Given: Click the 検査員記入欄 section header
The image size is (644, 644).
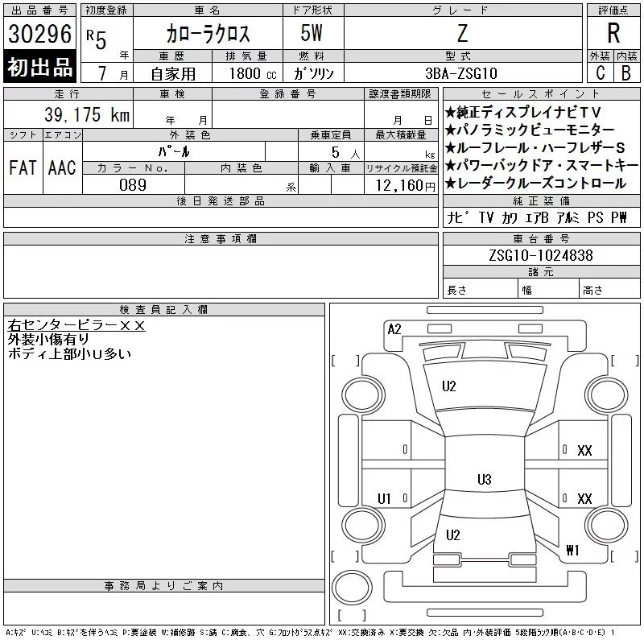Looking at the screenshot, I should (x=164, y=310).
